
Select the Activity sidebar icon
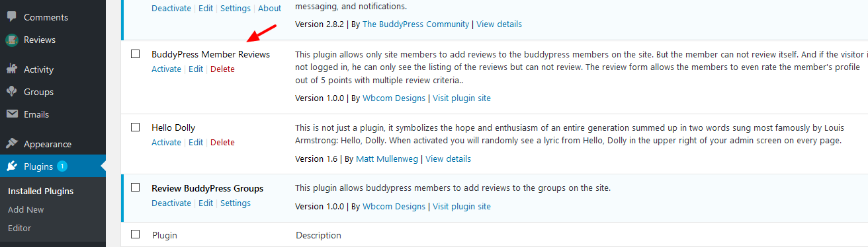pyautogui.click(x=12, y=69)
